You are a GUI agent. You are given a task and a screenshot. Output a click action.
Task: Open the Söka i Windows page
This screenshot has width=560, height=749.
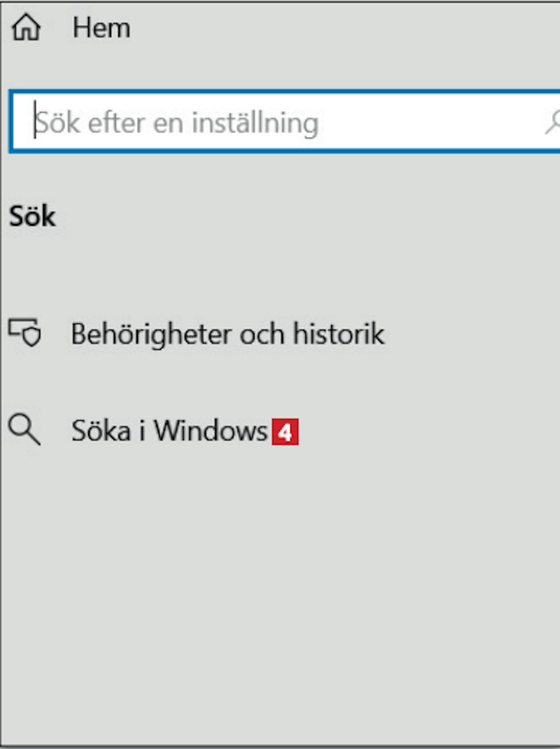[280, 430]
